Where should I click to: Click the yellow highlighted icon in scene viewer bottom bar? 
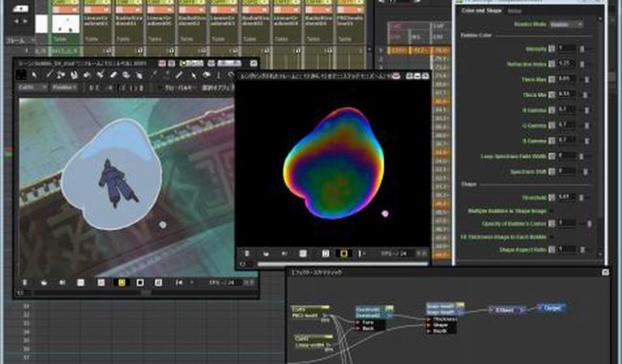(x=121, y=282)
